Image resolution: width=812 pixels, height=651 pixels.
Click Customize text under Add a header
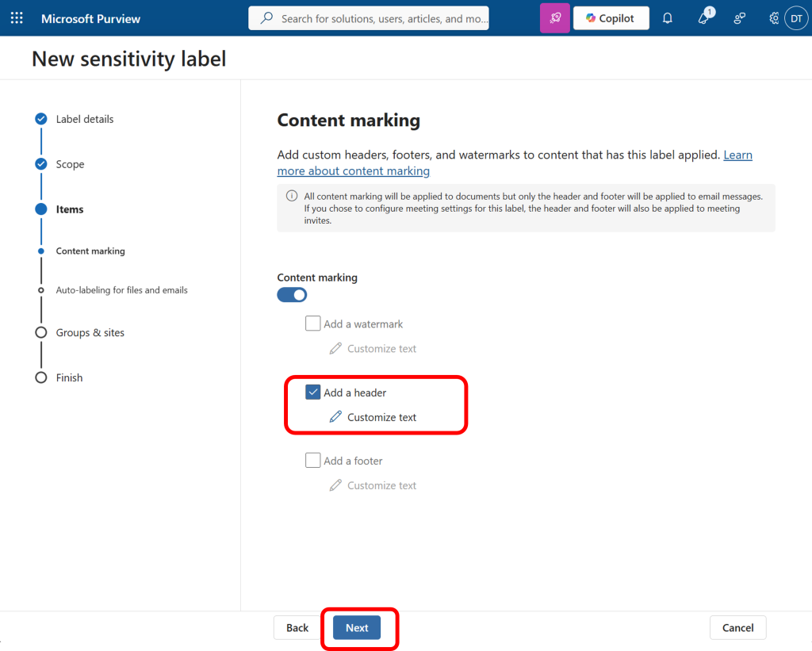pyautogui.click(x=373, y=417)
